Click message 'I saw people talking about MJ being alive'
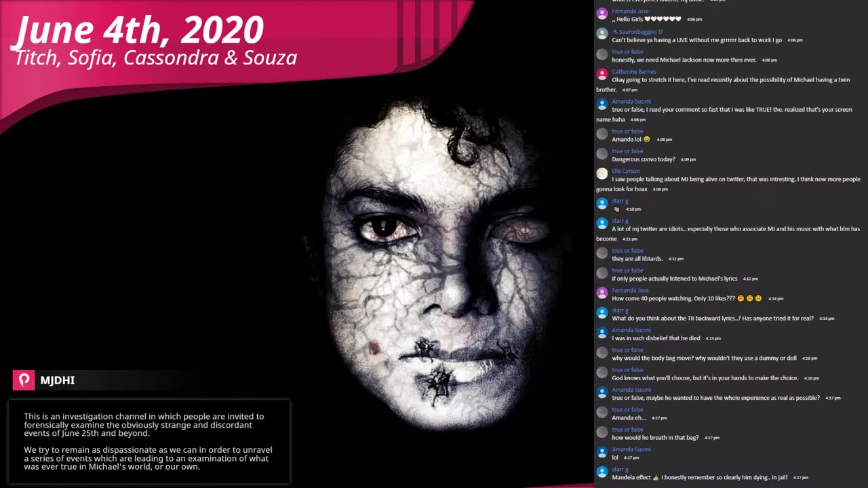Image resolution: width=868 pixels, height=488 pixels. point(728,184)
